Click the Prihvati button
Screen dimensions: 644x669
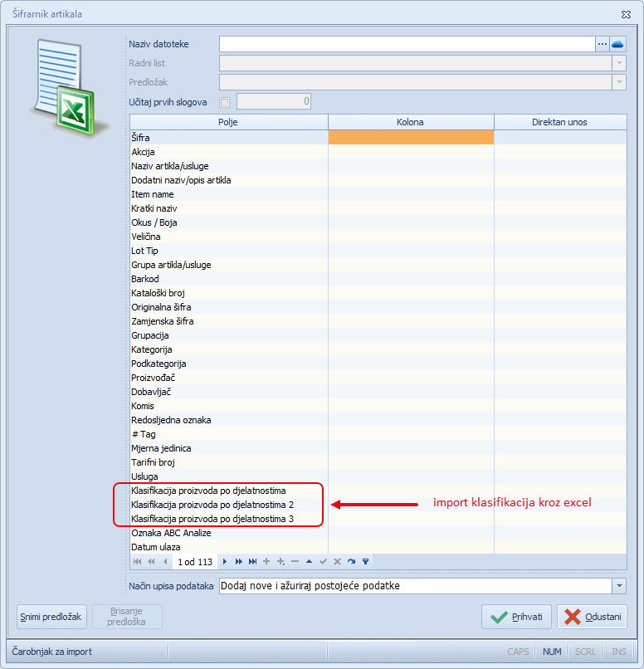coord(516,617)
